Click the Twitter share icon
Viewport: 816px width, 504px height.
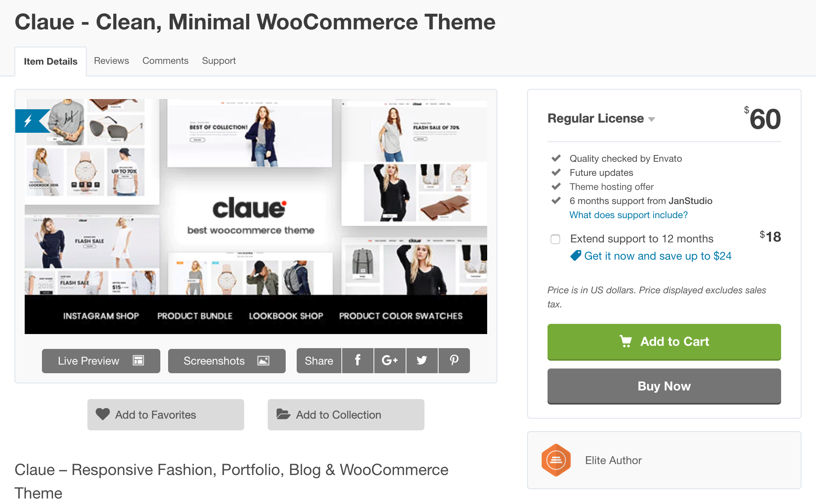click(x=421, y=360)
